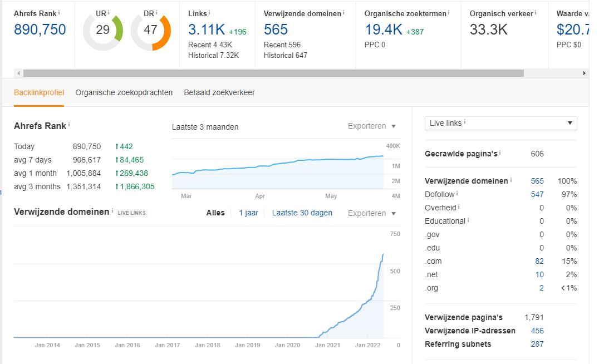This screenshot has width=599, height=364.
Task: Click Verwijzende pagina's value 1,791
Action: click(x=534, y=317)
